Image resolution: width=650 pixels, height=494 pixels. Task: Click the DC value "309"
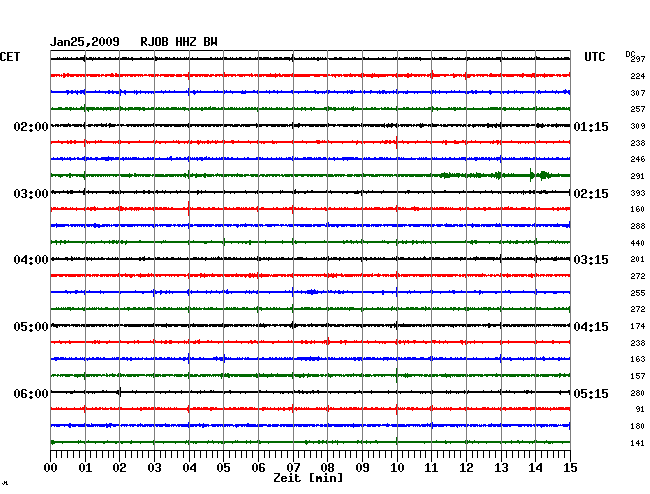(x=638, y=126)
